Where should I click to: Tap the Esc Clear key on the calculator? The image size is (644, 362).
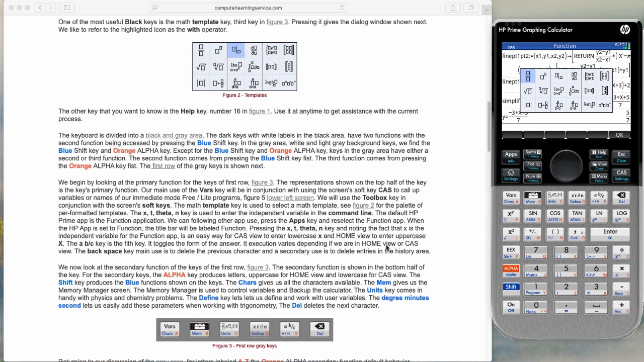[621, 157]
